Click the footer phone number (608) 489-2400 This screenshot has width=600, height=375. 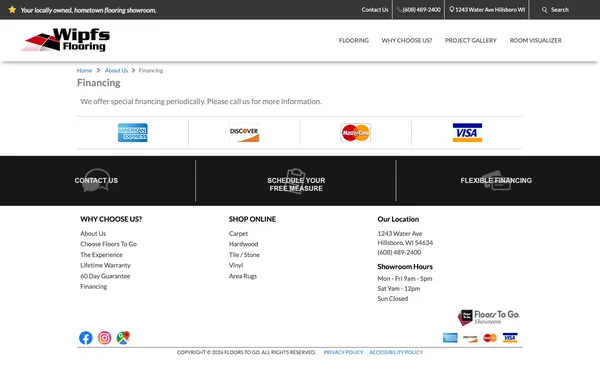[x=399, y=253]
